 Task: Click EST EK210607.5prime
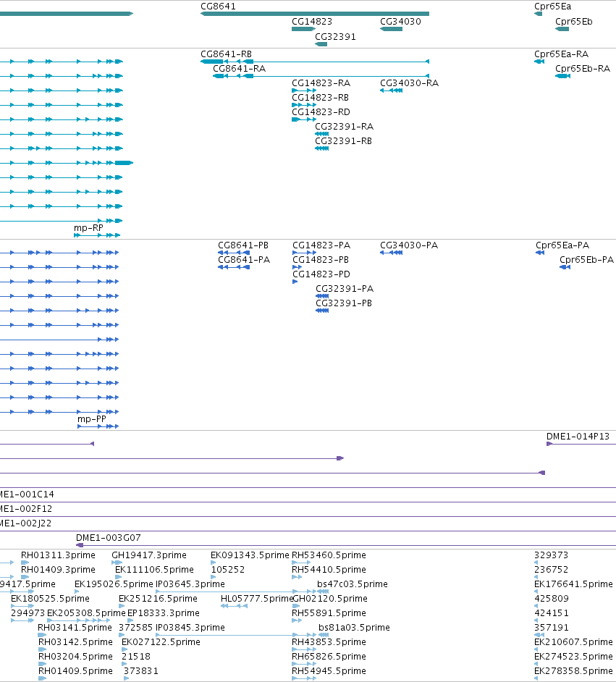[x=573, y=641]
